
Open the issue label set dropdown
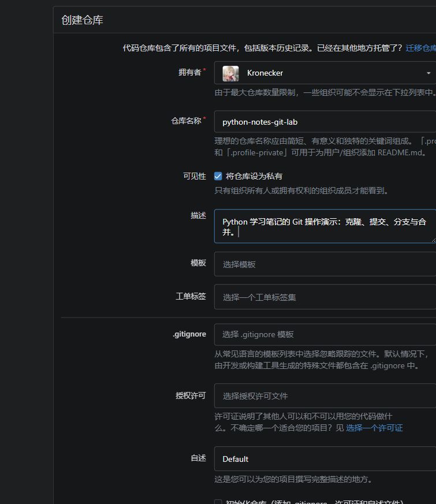pyautogui.click(x=325, y=297)
